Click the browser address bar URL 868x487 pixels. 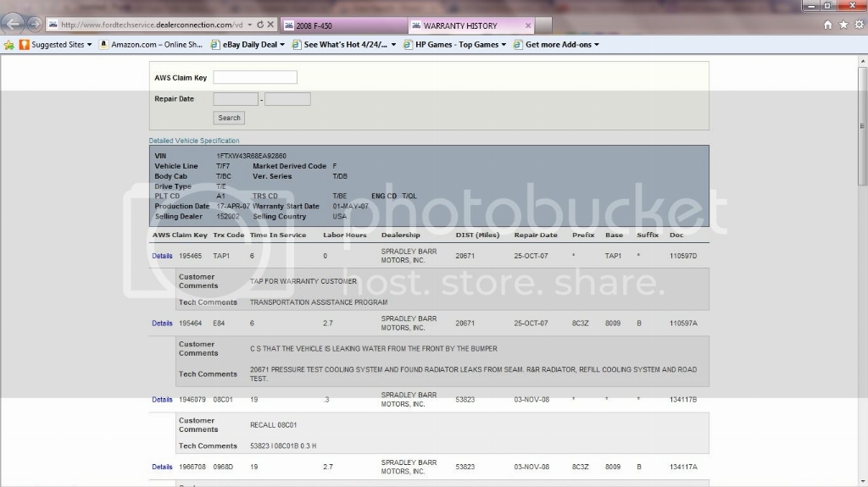152,25
